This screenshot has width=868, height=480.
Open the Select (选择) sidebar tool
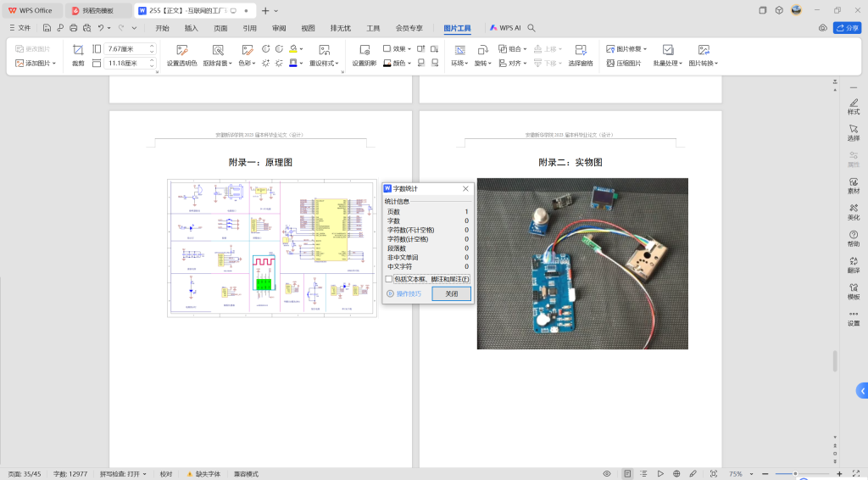854,133
